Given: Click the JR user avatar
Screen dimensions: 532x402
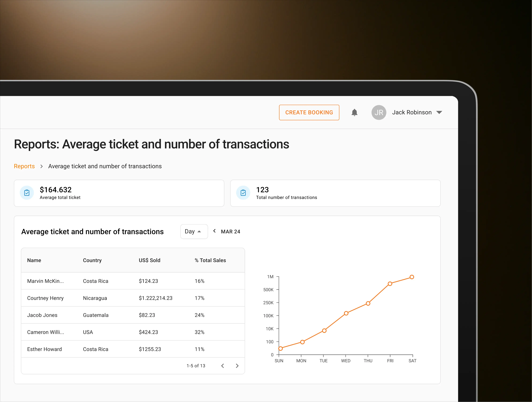Looking at the screenshot, I should 379,112.
